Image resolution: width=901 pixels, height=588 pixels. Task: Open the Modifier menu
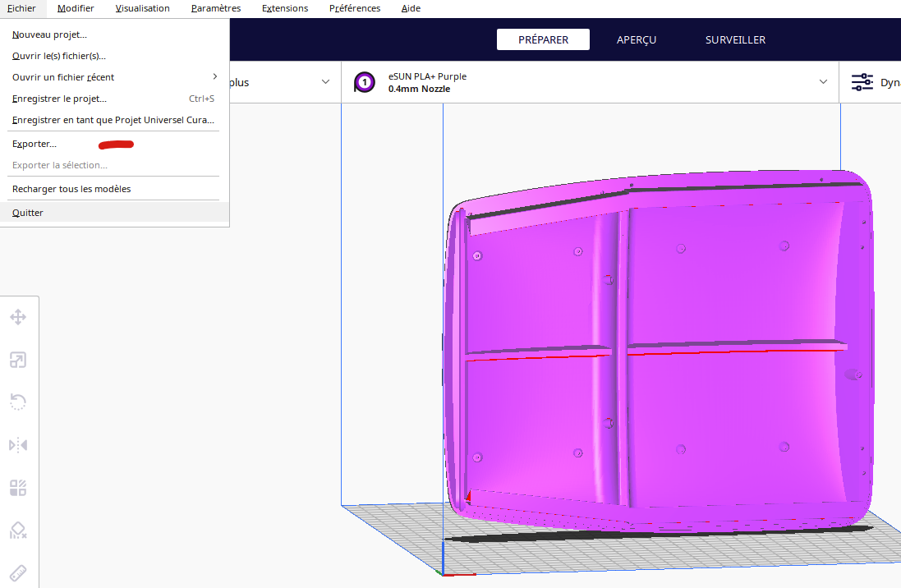[x=76, y=8]
